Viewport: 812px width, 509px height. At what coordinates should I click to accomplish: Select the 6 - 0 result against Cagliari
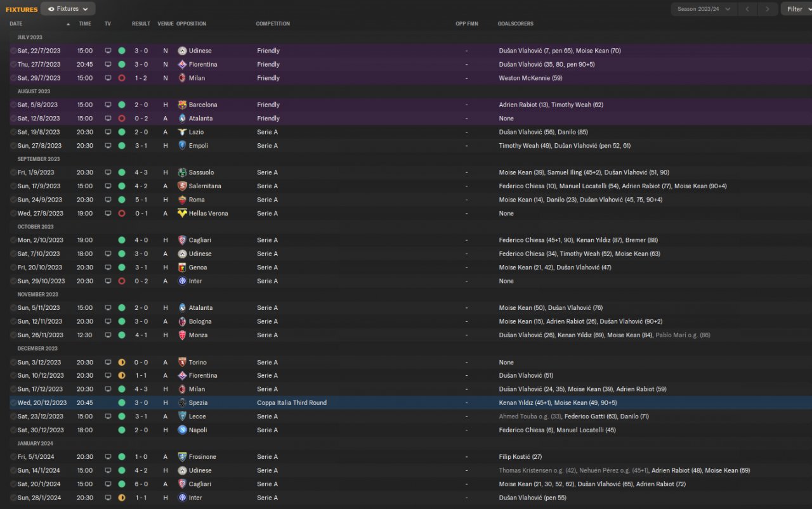[141, 484]
